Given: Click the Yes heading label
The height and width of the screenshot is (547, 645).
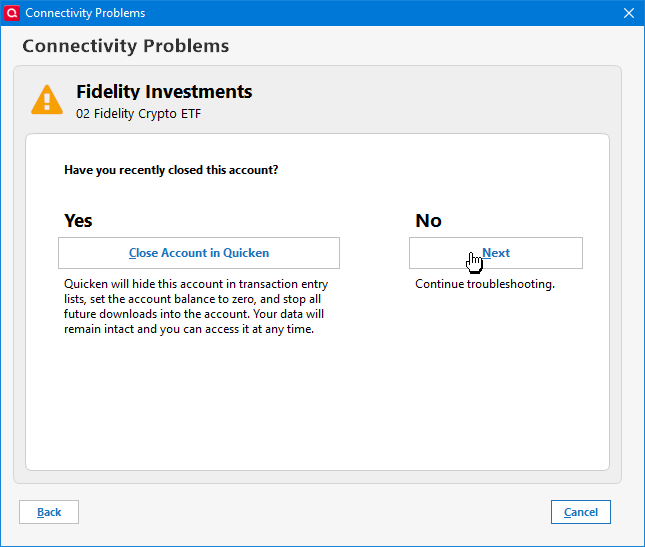Looking at the screenshot, I should [x=78, y=220].
